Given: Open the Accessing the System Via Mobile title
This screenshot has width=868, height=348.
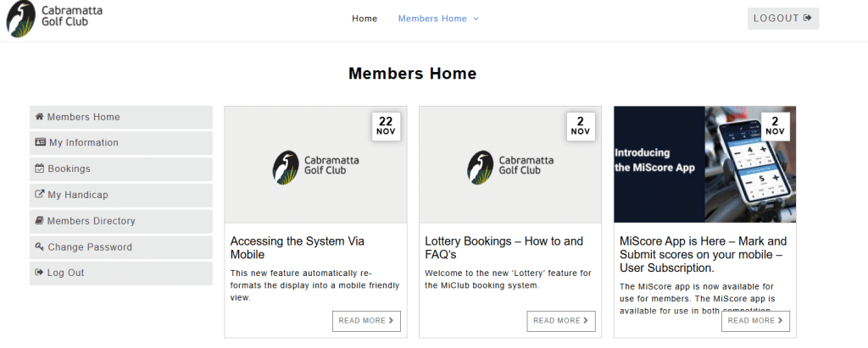Looking at the screenshot, I should click(x=297, y=247).
